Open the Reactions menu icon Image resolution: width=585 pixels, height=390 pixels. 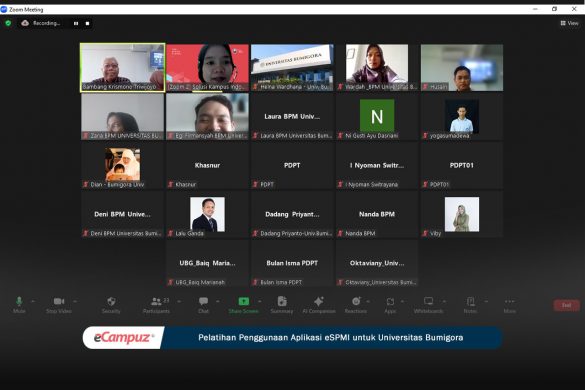pos(356,302)
